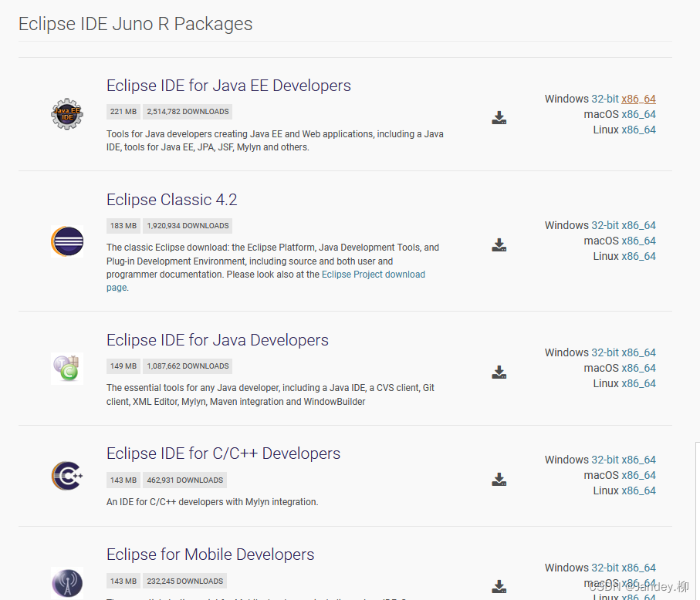This screenshot has width=700, height=600.
Task: Download Eclipse Classic Linux x86_64 build
Action: click(638, 257)
